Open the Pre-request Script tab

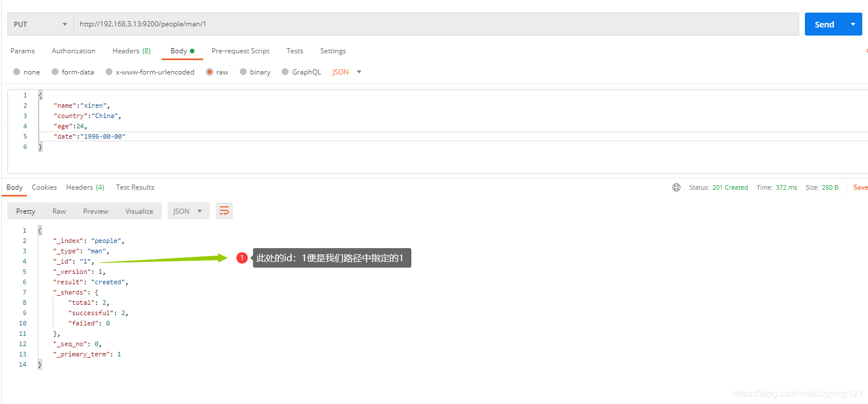(x=240, y=51)
